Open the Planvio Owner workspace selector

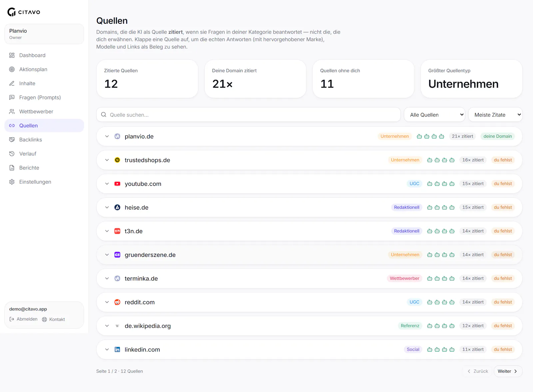(44, 34)
